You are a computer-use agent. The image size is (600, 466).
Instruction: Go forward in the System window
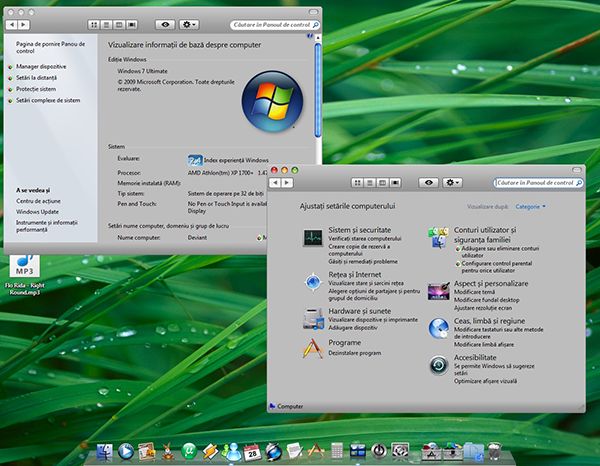[x=24, y=25]
